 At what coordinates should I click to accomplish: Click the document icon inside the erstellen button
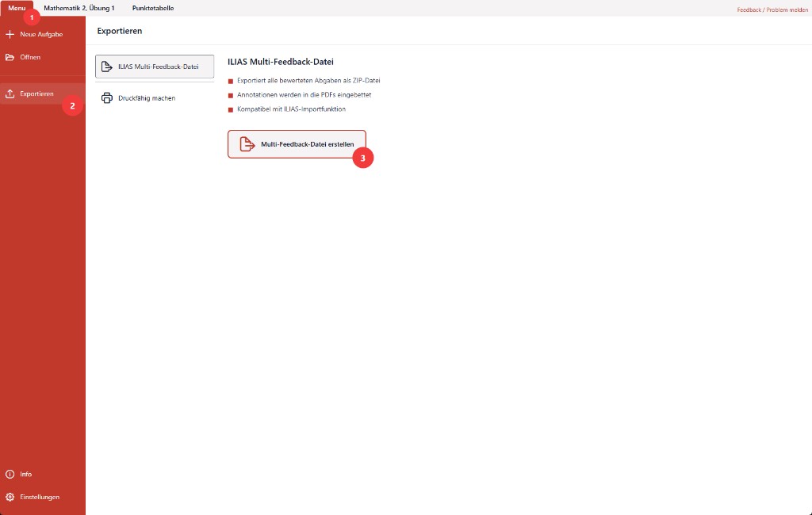[x=247, y=144]
